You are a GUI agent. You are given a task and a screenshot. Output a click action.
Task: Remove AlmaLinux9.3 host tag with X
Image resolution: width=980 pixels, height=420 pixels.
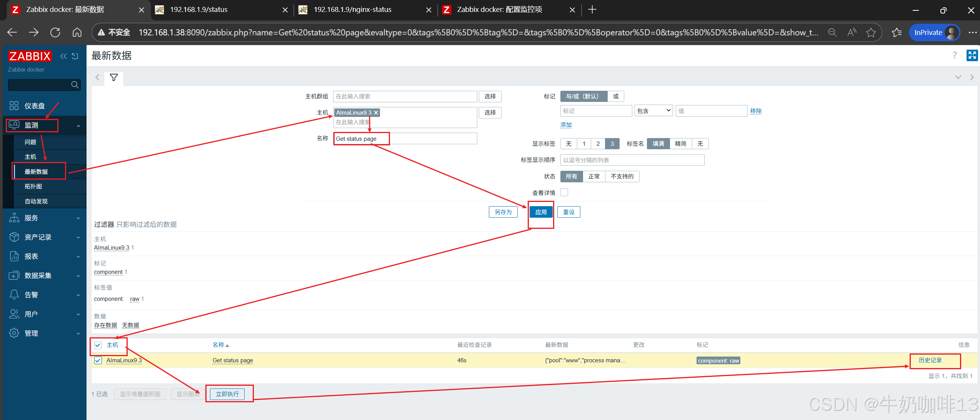click(x=376, y=113)
